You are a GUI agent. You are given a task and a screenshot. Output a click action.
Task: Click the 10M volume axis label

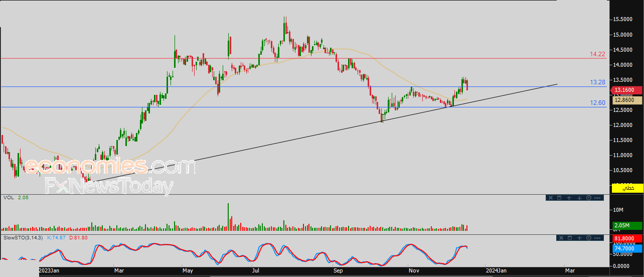point(618,210)
